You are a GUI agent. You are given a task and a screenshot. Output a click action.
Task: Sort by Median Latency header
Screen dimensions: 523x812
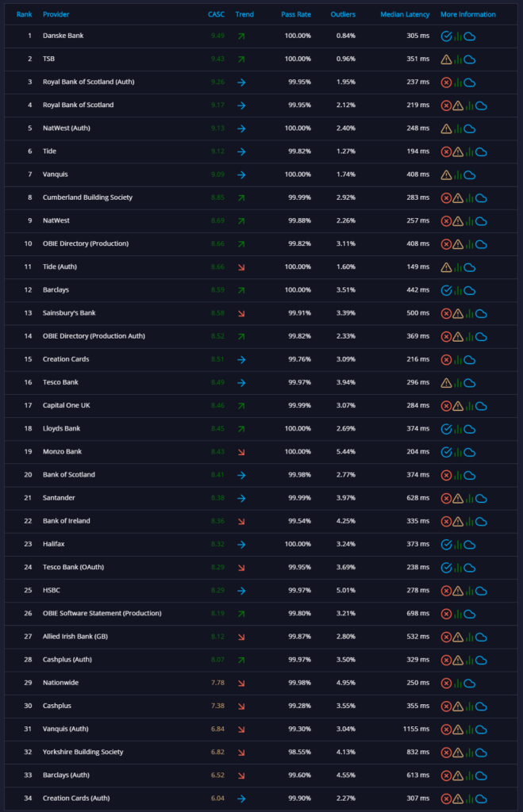point(405,14)
